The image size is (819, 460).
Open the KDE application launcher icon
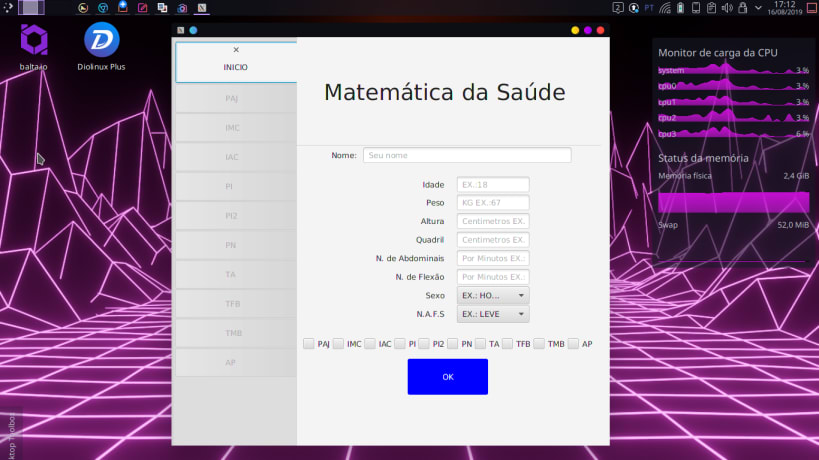pyautogui.click(x=7, y=7)
